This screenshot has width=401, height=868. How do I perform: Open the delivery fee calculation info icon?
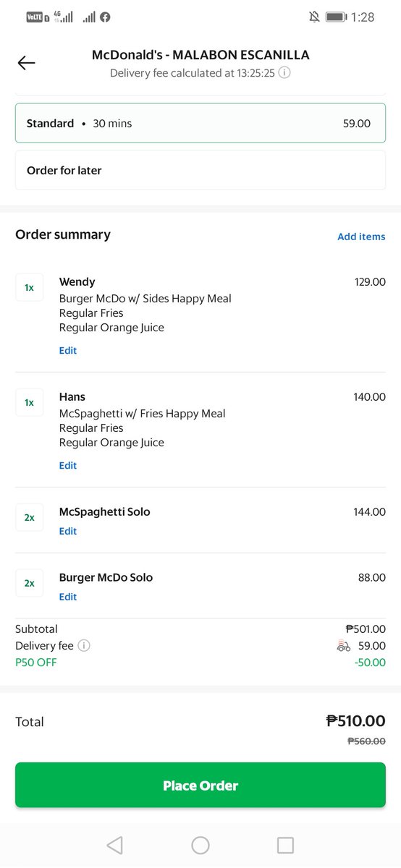[x=285, y=73]
